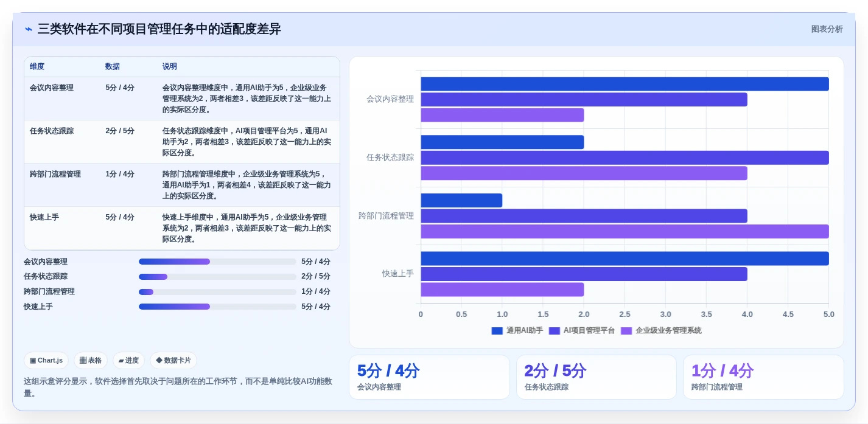Click the 2分 / 5分 value in the table

pyautogui.click(x=120, y=131)
